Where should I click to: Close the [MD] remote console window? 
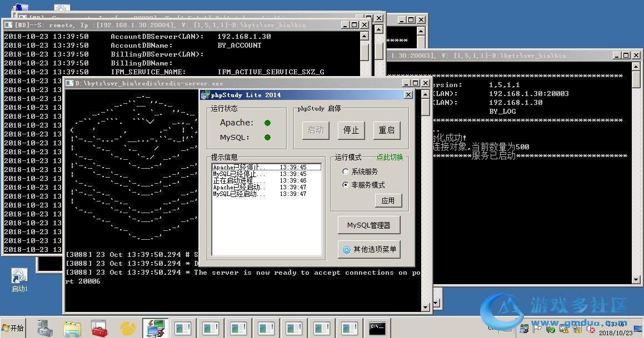tap(365, 25)
